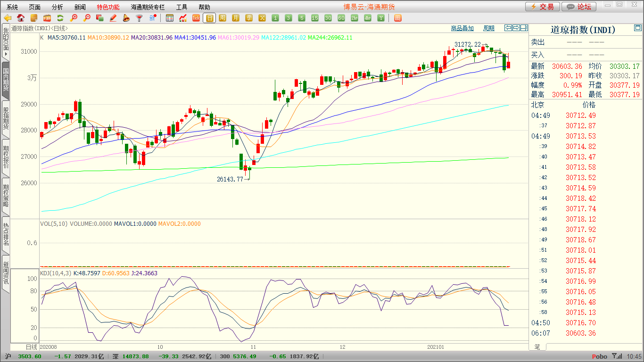Open the 工具 menu

point(182,7)
